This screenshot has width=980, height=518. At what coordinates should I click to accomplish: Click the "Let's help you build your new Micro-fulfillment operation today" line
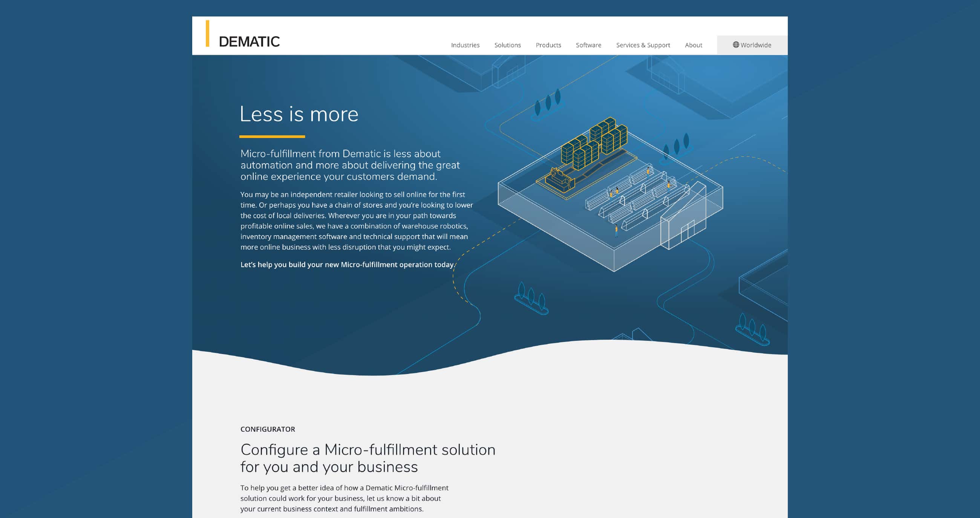point(348,265)
